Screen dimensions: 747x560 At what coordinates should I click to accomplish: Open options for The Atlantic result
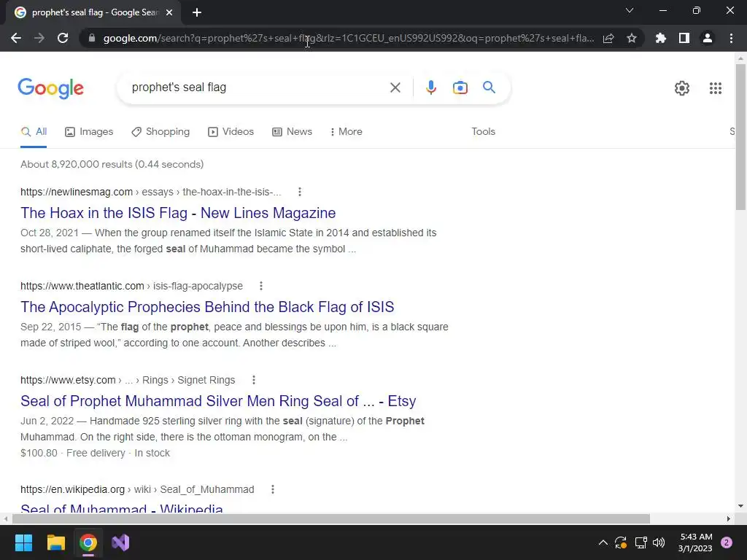[x=261, y=286]
